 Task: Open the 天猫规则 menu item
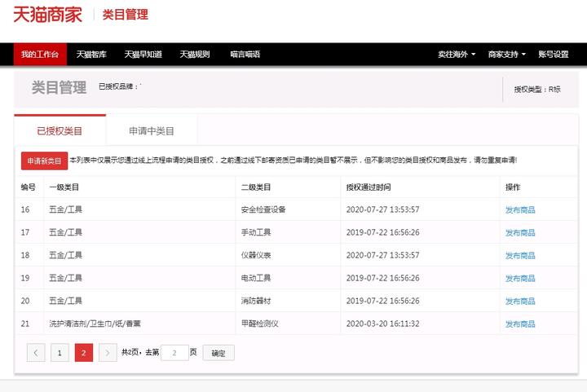coord(195,55)
